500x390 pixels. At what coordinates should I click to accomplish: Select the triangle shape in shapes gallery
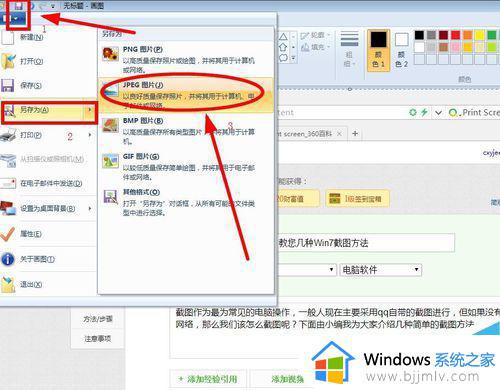pos(283,37)
